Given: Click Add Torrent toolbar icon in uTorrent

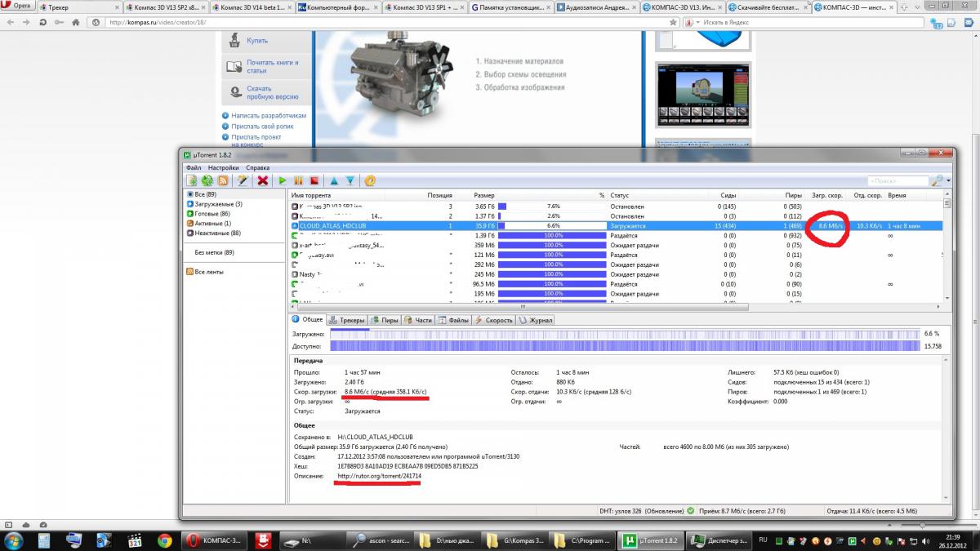Looking at the screenshot, I should point(192,180).
